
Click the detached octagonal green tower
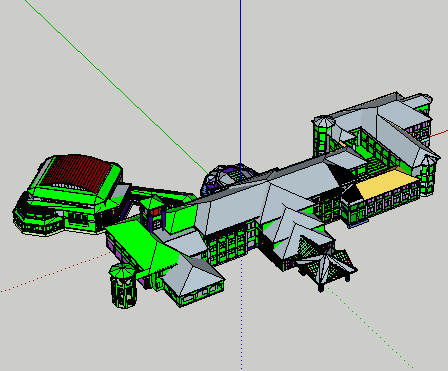click(x=123, y=285)
